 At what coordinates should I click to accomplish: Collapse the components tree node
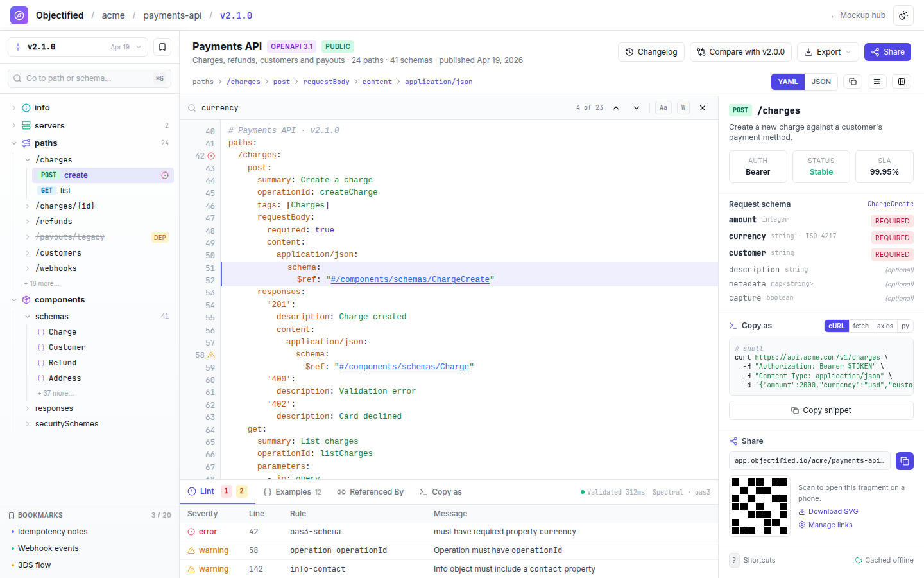[14, 300]
